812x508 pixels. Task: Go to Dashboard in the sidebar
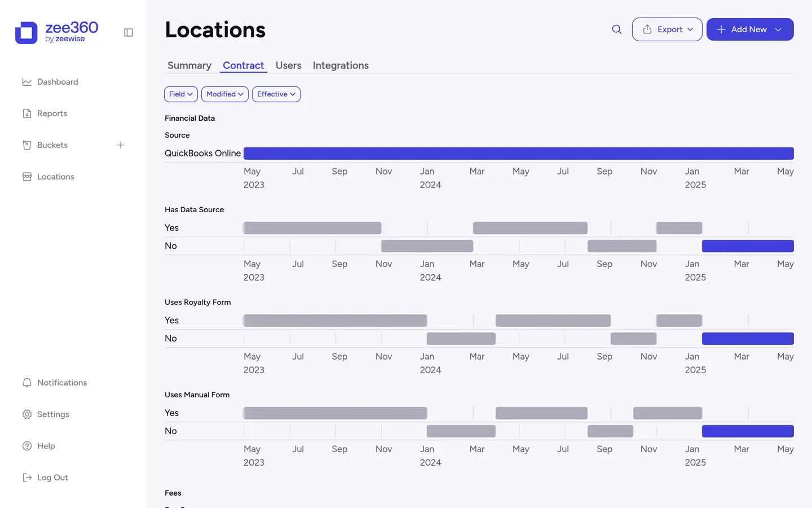click(58, 82)
